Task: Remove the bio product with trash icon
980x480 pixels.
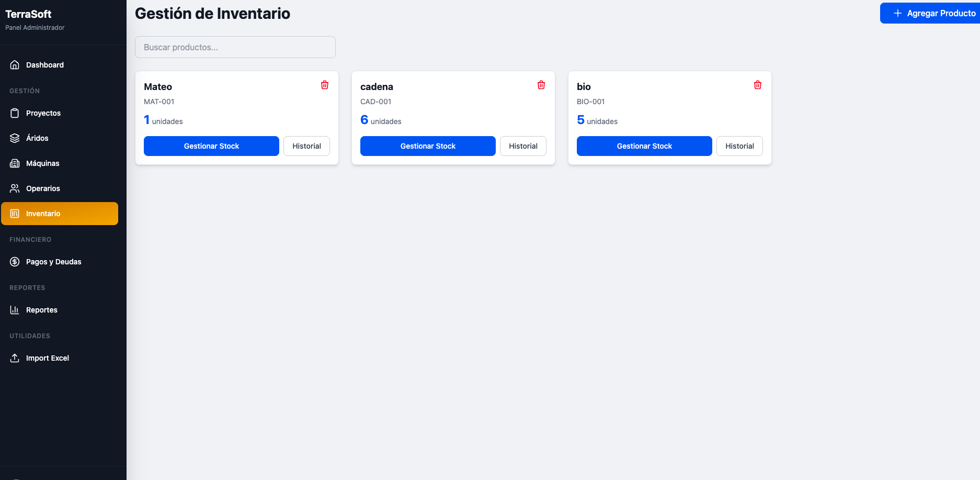Action: (758, 85)
